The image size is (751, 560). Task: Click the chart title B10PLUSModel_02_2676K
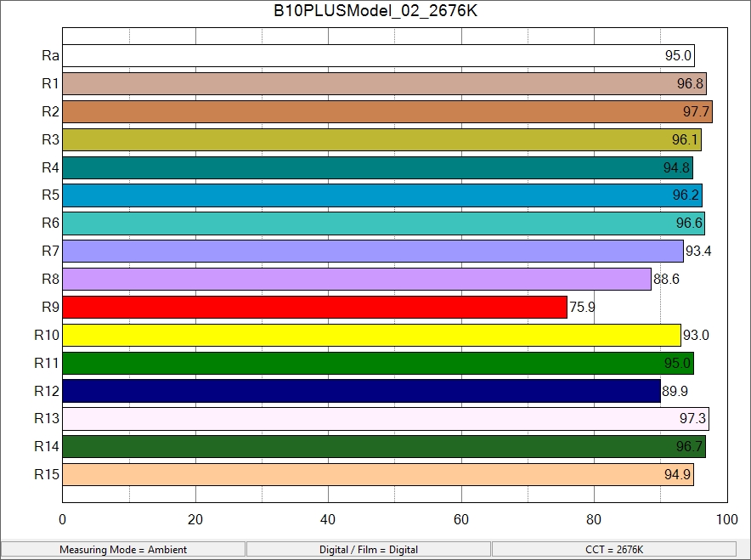[x=375, y=12]
